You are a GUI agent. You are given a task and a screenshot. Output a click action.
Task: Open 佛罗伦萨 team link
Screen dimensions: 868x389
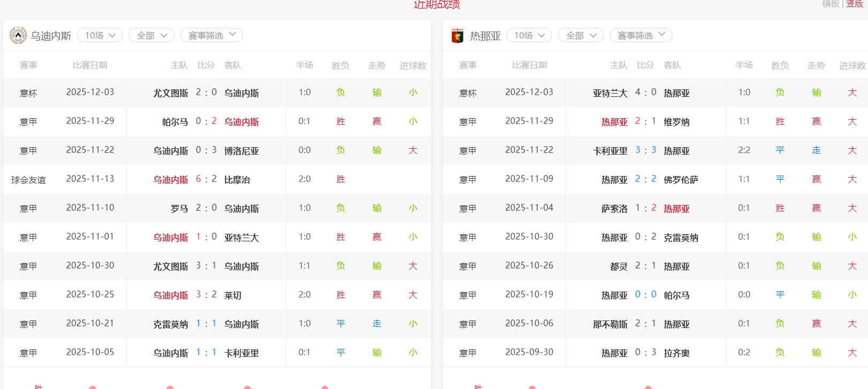coord(681,180)
